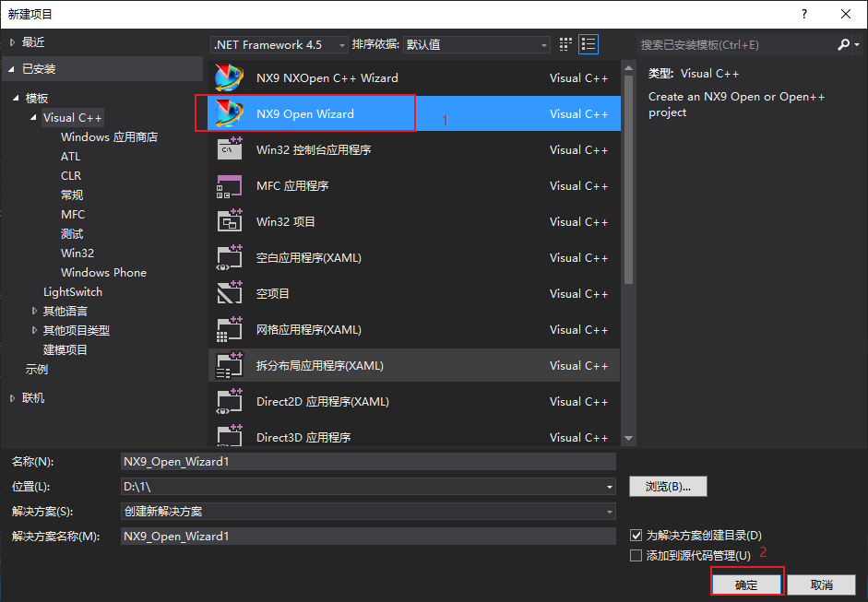Switch to small icons grid view

565,44
